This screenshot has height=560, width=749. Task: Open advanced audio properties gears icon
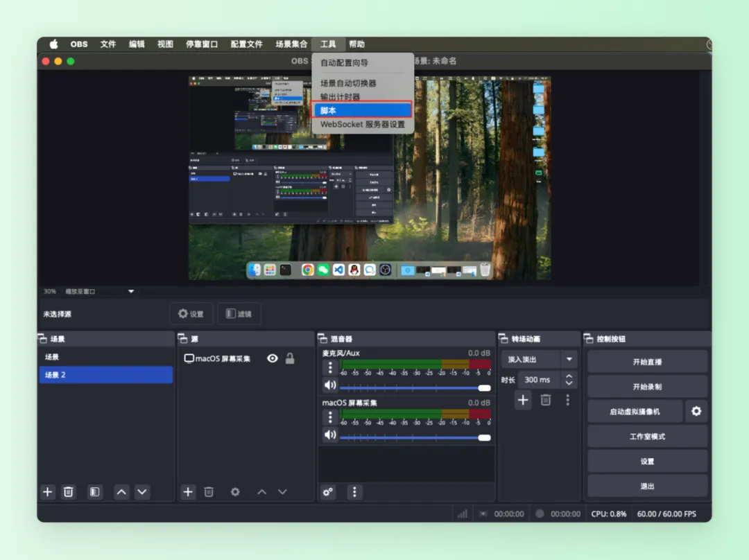pyautogui.click(x=327, y=491)
